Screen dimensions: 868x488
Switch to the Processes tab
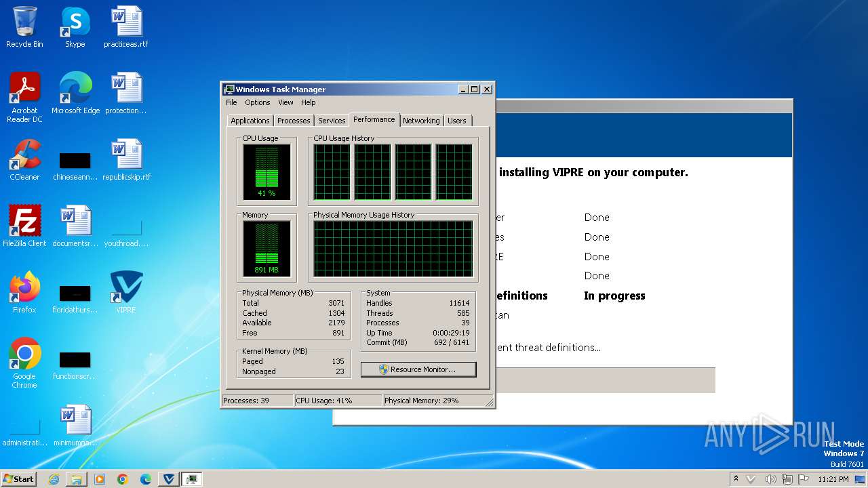[294, 121]
